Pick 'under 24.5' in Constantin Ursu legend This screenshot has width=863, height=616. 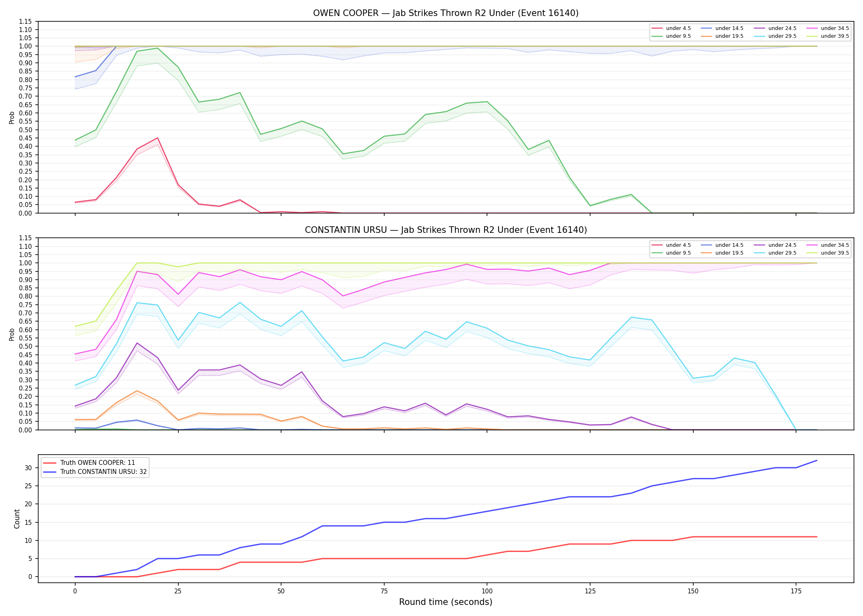click(775, 245)
